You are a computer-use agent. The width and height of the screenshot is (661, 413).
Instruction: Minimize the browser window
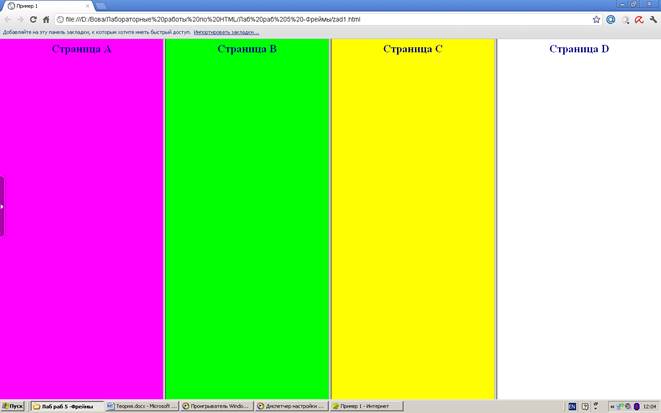pyautogui.click(x=623, y=4)
